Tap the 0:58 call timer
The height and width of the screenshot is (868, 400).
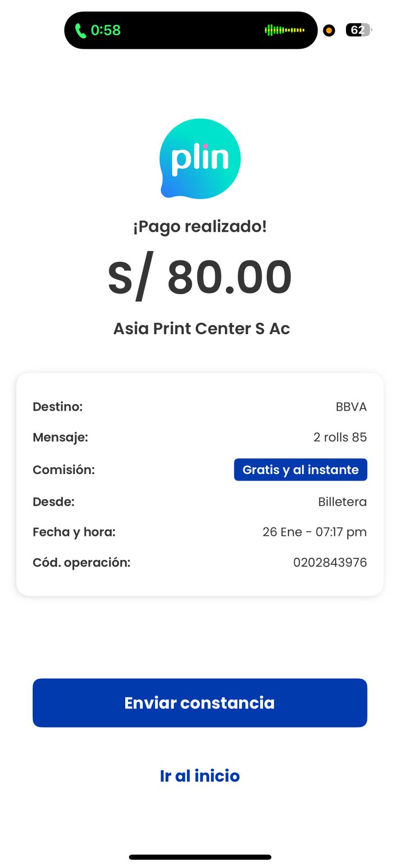click(106, 30)
